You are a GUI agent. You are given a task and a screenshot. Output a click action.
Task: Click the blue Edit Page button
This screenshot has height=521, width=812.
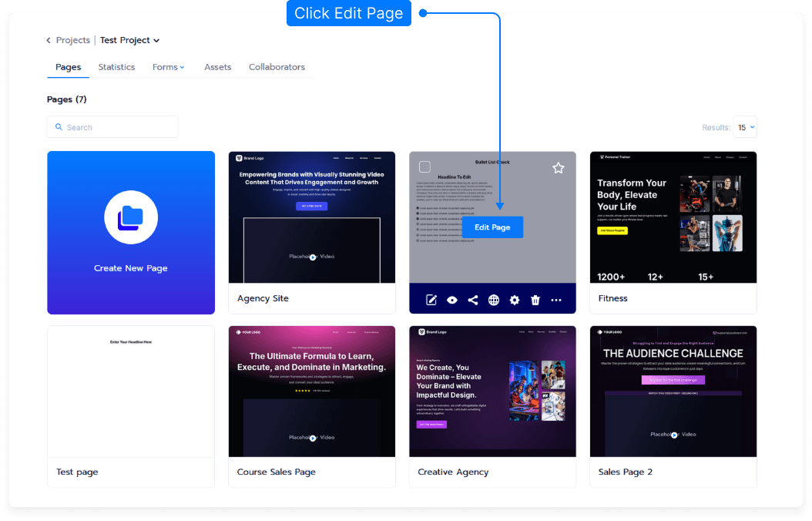tap(492, 227)
